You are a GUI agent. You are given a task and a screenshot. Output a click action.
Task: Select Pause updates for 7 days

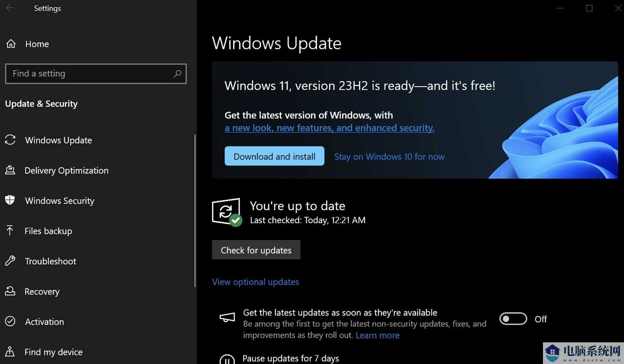point(290,358)
